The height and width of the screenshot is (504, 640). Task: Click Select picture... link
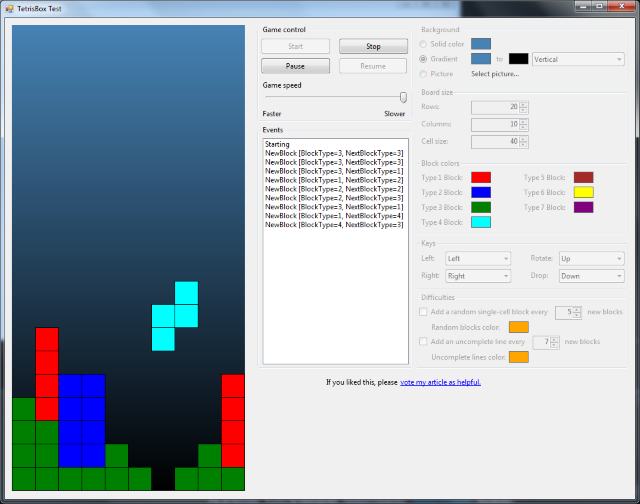click(495, 74)
